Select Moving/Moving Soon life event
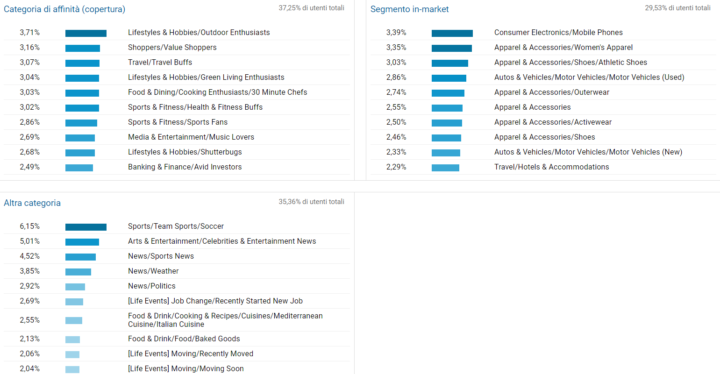The width and height of the screenshot is (720, 374). click(x=186, y=368)
